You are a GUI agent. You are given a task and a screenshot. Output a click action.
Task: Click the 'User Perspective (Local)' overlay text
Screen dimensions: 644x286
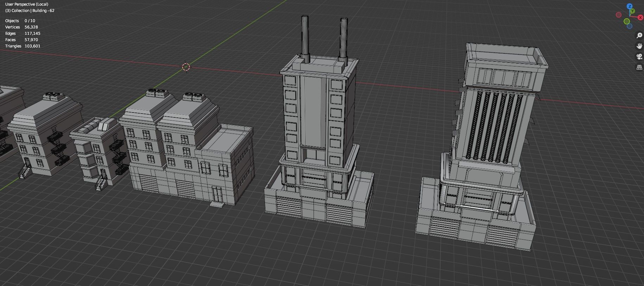tap(27, 4)
